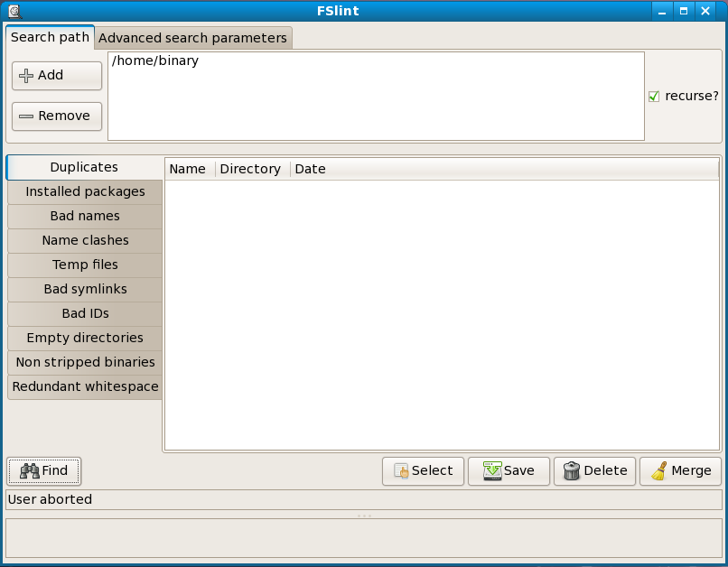Image resolution: width=728 pixels, height=567 pixels.
Task: Click the plus Add path button
Action: tap(56, 76)
